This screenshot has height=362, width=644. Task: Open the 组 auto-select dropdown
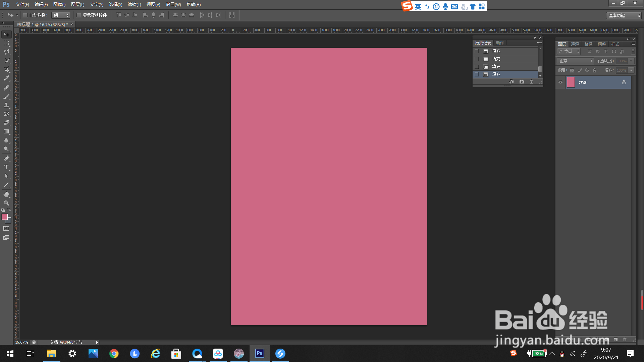click(61, 15)
